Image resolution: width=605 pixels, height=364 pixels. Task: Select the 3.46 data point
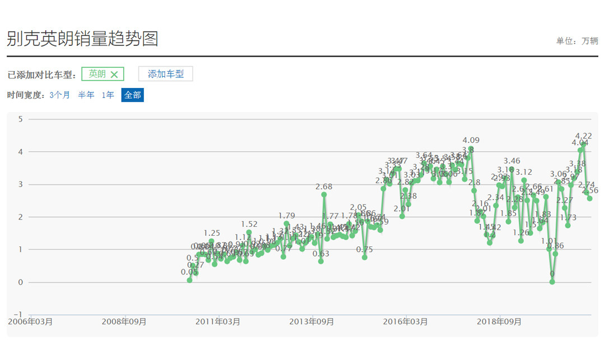511,170
